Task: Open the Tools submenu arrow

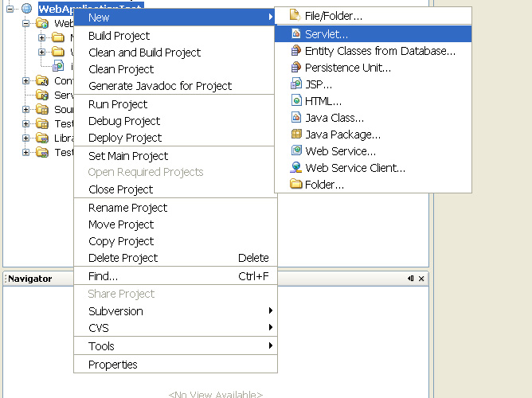Action: (271, 345)
